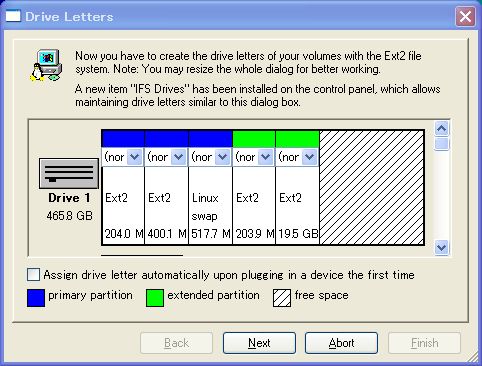Click the "Drive 1" label text
Screen dimensions: 482x366
coord(69,198)
